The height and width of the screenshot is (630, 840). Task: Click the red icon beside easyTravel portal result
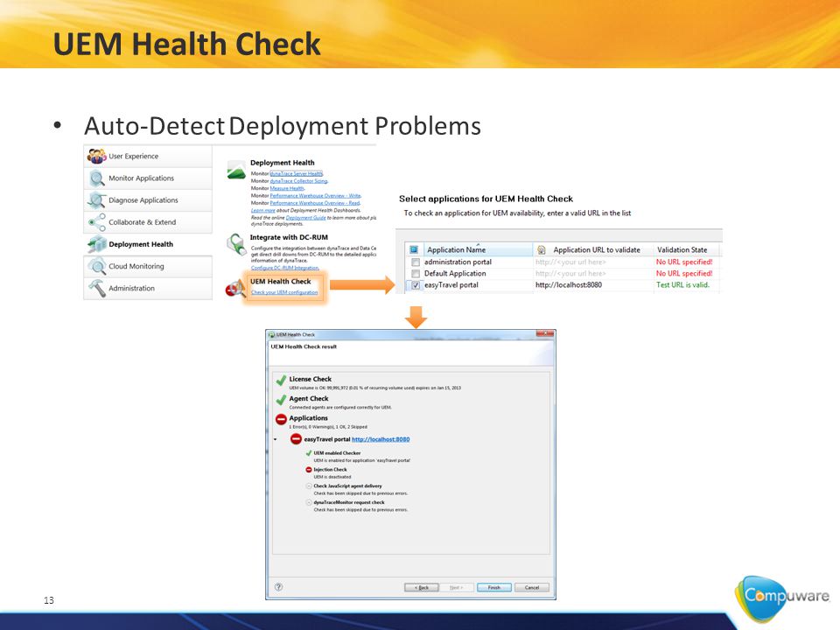point(296,439)
